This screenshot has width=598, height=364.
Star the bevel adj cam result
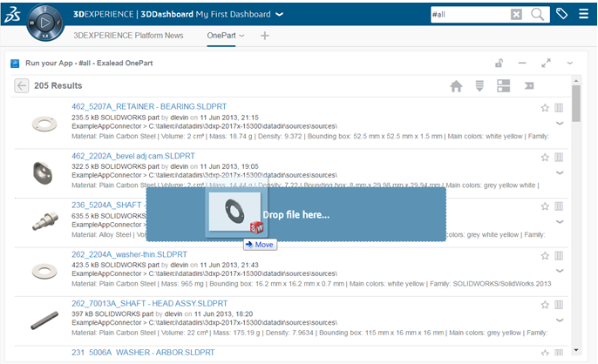coord(545,157)
